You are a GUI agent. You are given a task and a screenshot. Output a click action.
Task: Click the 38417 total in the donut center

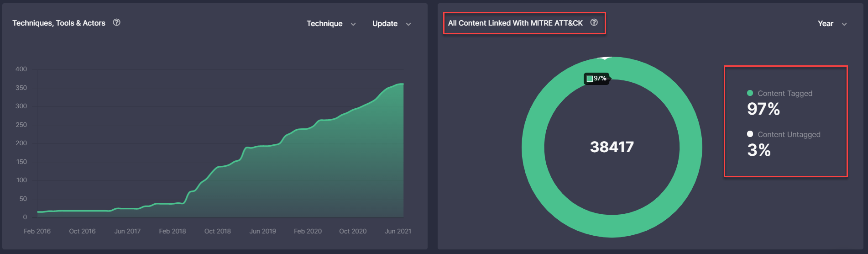coord(612,147)
